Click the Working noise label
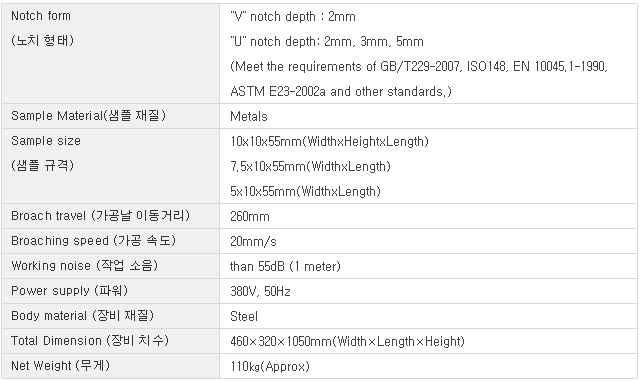 click(84, 266)
